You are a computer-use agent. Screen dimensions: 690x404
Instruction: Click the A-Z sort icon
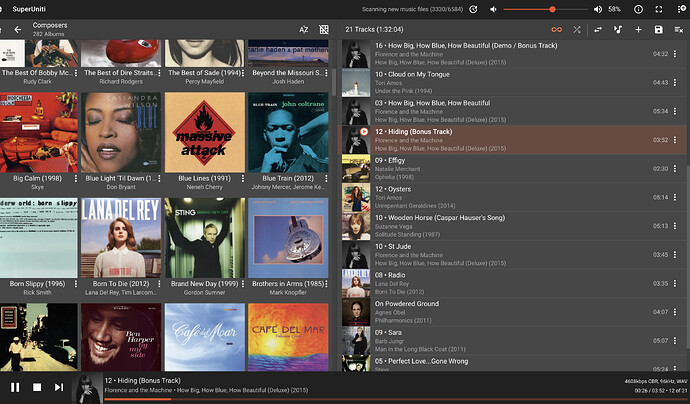point(304,29)
